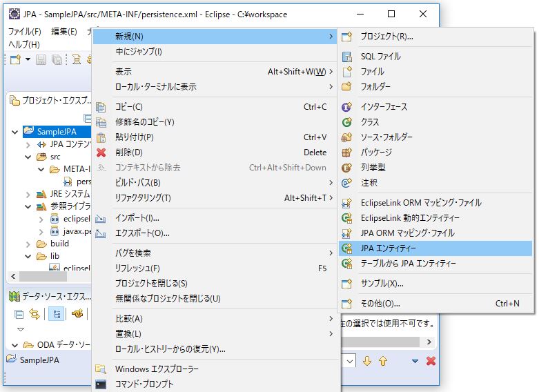Click the horizontal scrollbar right arrow
This screenshot has width=539, height=392.
click(431, 342)
